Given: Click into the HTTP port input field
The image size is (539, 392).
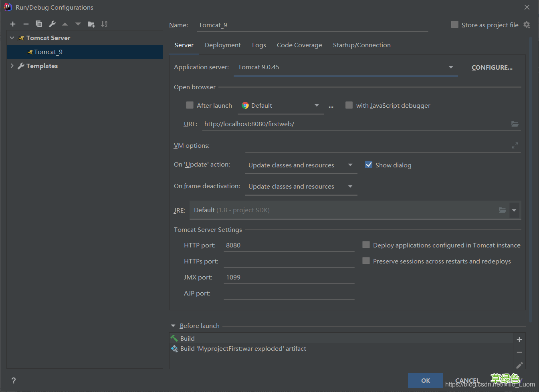Looking at the screenshot, I should coord(289,245).
